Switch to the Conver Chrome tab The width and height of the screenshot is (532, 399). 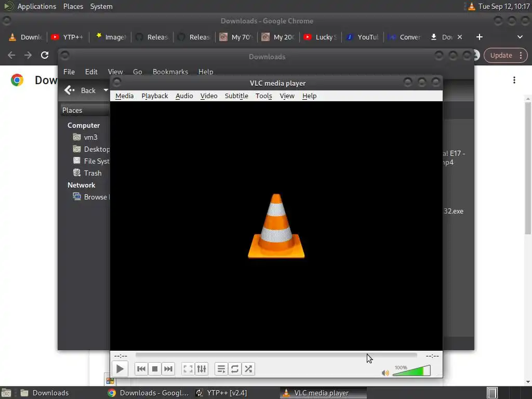(405, 37)
